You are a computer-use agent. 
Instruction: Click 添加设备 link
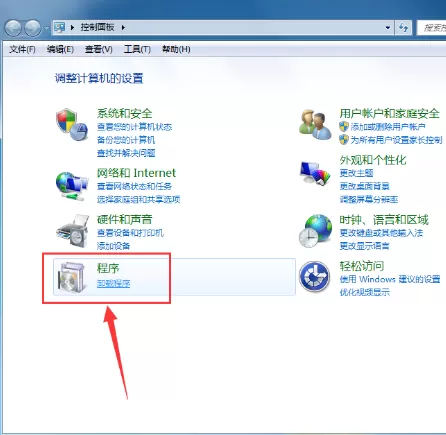pyautogui.click(x=113, y=246)
